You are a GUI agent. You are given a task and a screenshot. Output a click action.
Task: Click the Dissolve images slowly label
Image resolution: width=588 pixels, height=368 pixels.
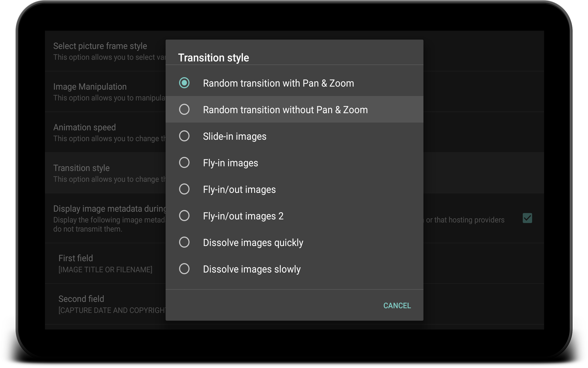point(252,269)
